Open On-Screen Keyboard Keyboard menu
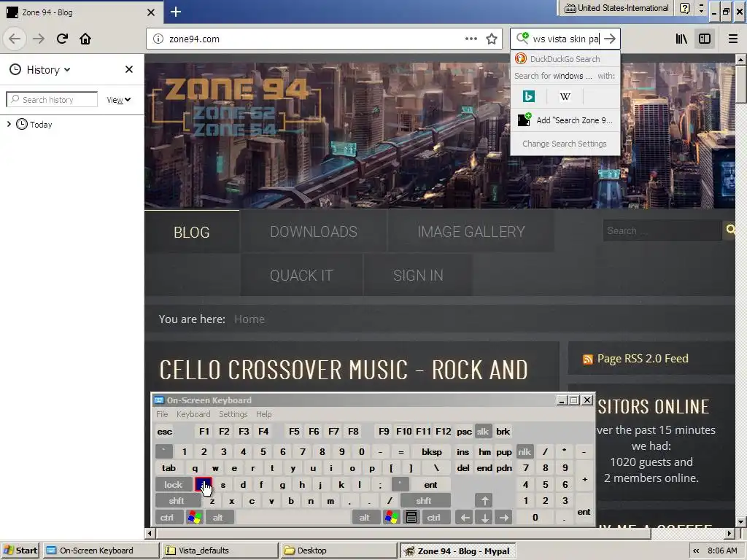Screen dimensions: 747x560 (193, 414)
